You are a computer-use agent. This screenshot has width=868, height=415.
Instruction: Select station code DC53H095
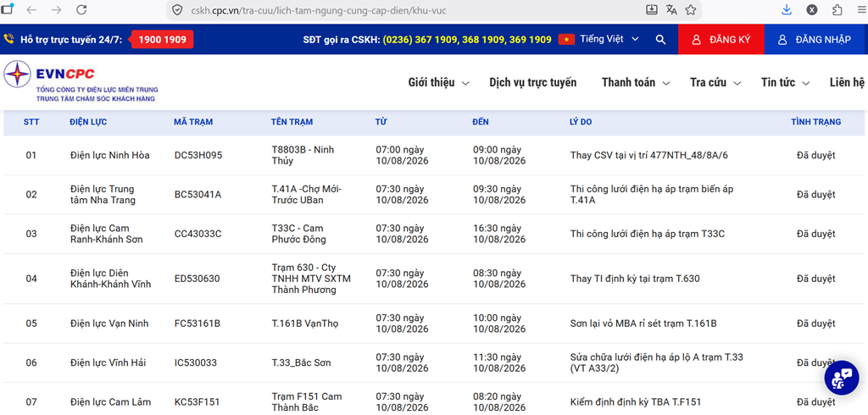pyautogui.click(x=198, y=156)
